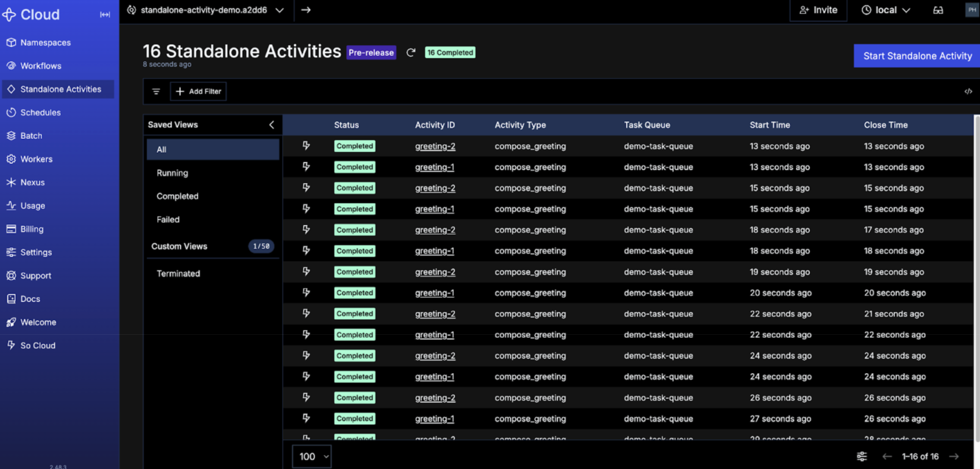Select the Running saved view
This screenshot has height=469, width=980.
[213, 173]
